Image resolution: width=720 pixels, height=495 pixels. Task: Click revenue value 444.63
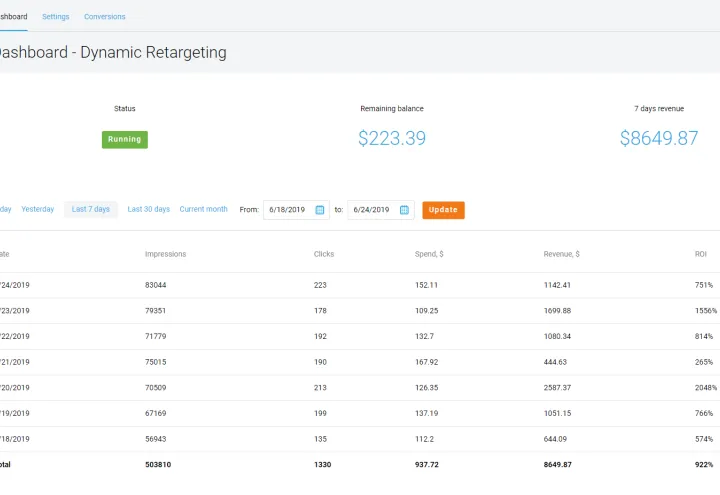pos(555,362)
